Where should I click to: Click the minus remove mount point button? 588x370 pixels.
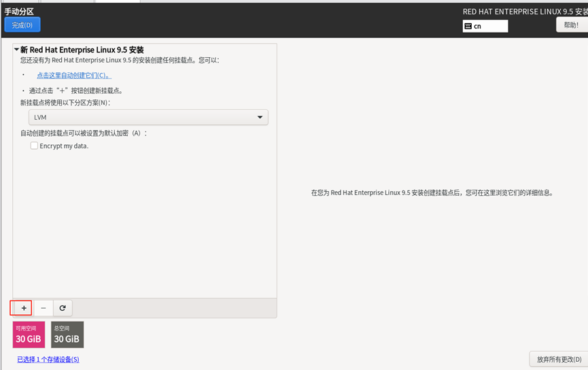tap(44, 308)
